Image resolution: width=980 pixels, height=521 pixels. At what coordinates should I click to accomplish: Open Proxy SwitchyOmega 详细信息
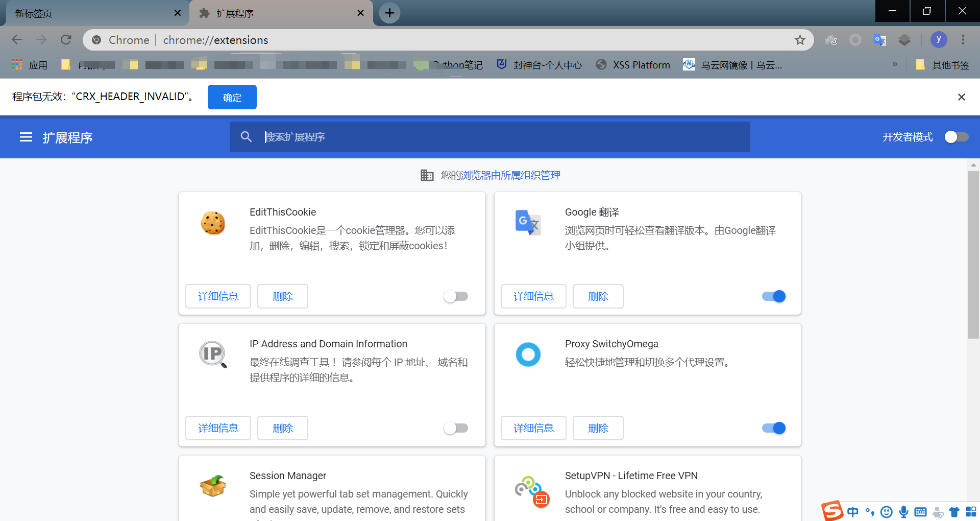(x=533, y=428)
